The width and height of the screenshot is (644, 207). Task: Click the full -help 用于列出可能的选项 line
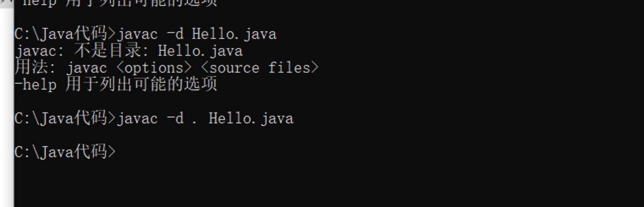pyautogui.click(x=116, y=84)
